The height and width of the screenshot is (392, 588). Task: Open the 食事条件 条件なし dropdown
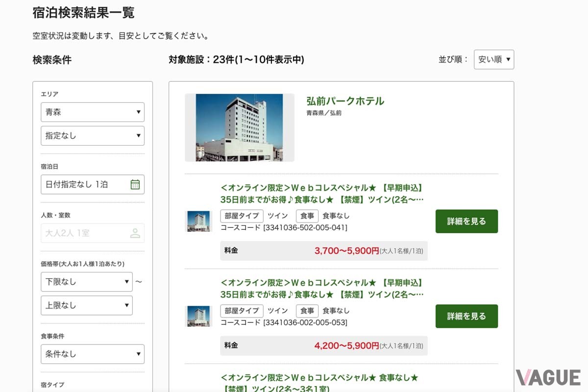point(93,354)
